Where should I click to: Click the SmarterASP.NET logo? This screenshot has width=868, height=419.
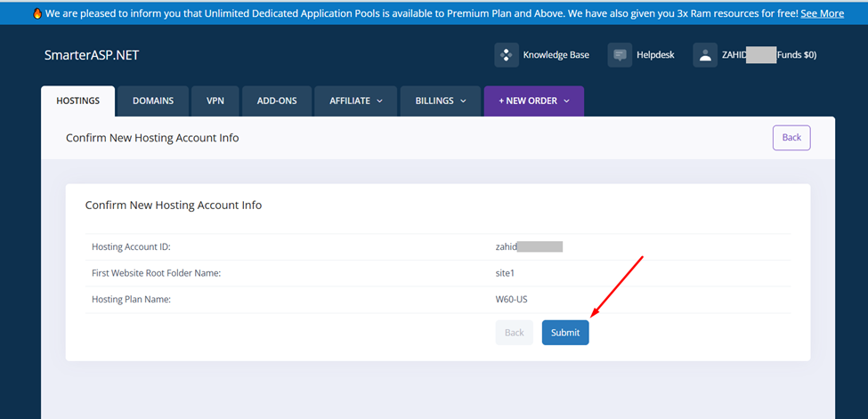(92, 55)
